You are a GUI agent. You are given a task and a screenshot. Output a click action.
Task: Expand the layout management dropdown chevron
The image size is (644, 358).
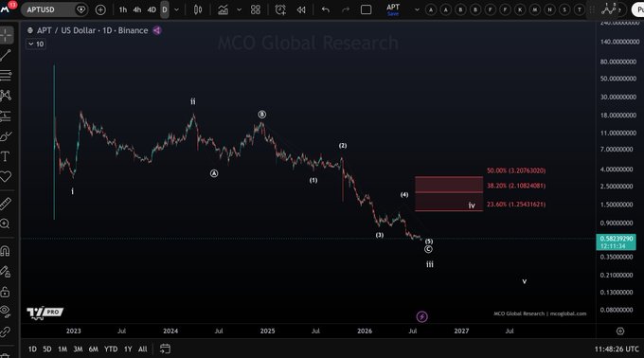click(x=417, y=9)
